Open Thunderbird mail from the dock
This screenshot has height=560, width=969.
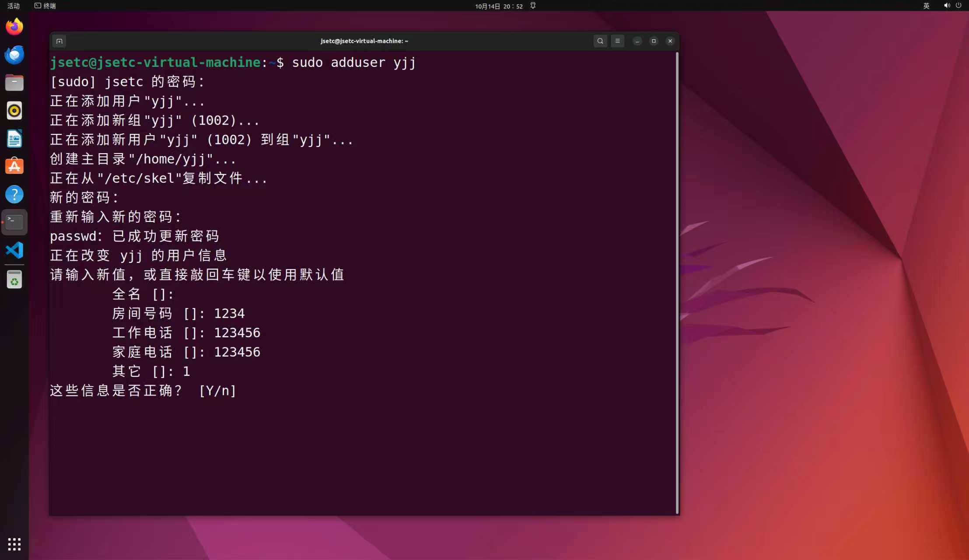[x=14, y=55]
